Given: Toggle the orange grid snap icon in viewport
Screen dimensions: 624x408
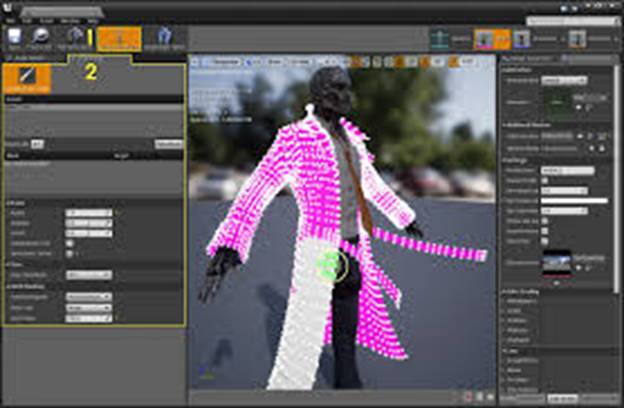Looking at the screenshot, I should (400, 62).
